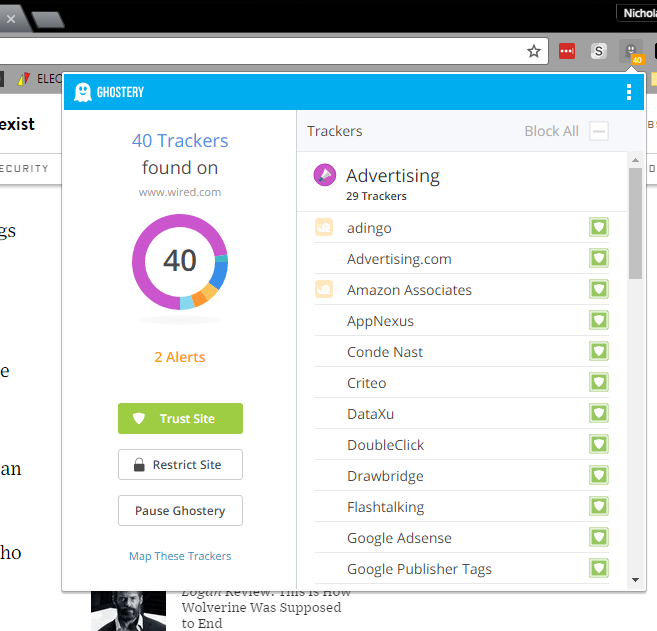Viewport: 657px width, 631px height.
Task: Select the Conde Nast tracker name
Action: pyautogui.click(x=385, y=352)
